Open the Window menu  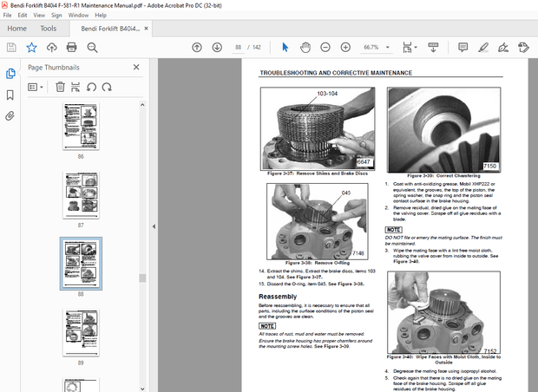[x=78, y=15]
